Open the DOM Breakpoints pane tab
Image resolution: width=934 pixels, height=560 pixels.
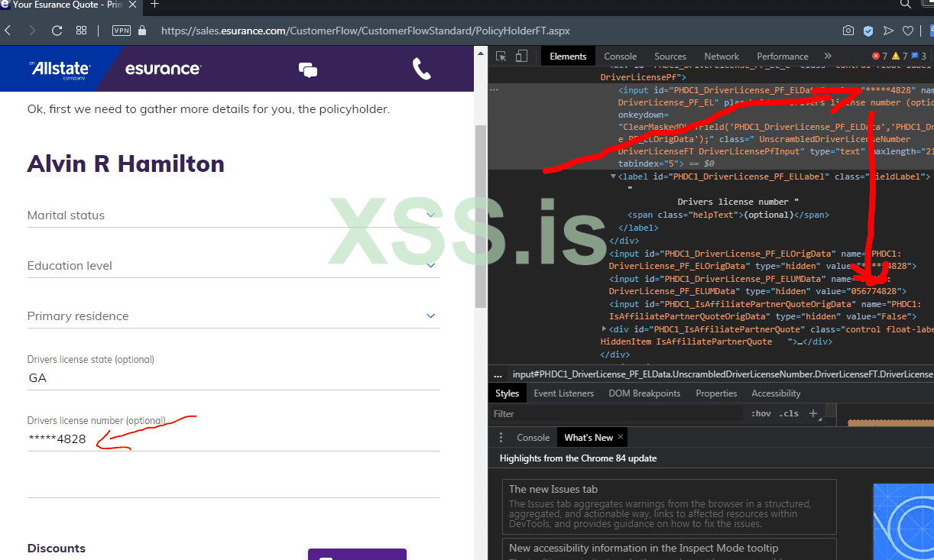[644, 393]
